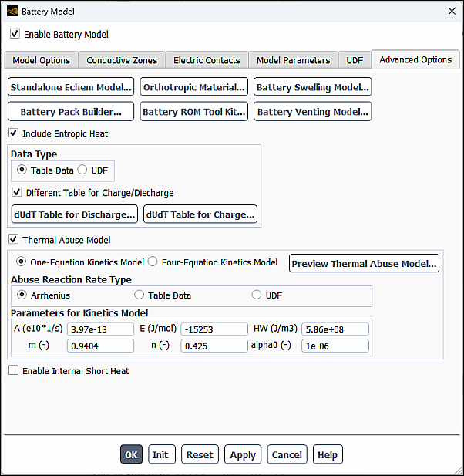The height and width of the screenshot is (476, 464).
Task: Select the n (-) parameter field
Action: (214, 346)
